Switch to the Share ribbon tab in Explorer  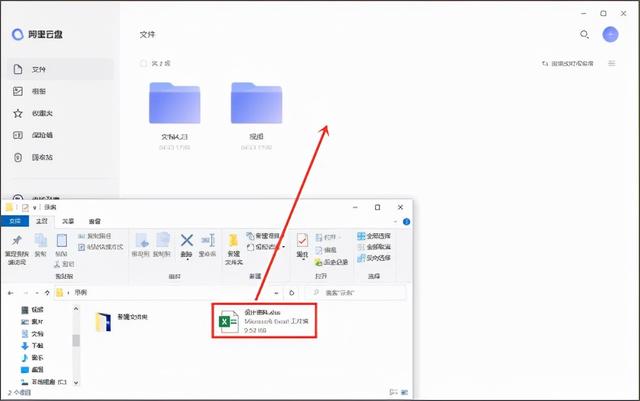click(x=68, y=221)
